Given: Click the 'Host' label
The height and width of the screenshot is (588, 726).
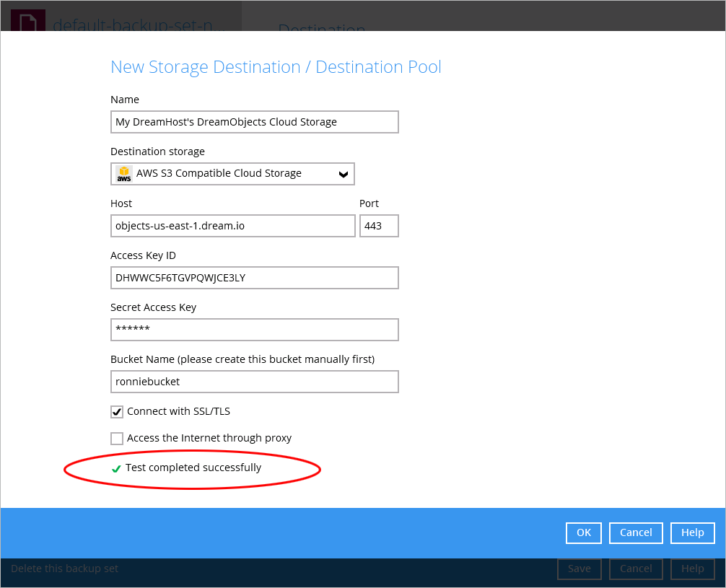Looking at the screenshot, I should [121, 203].
